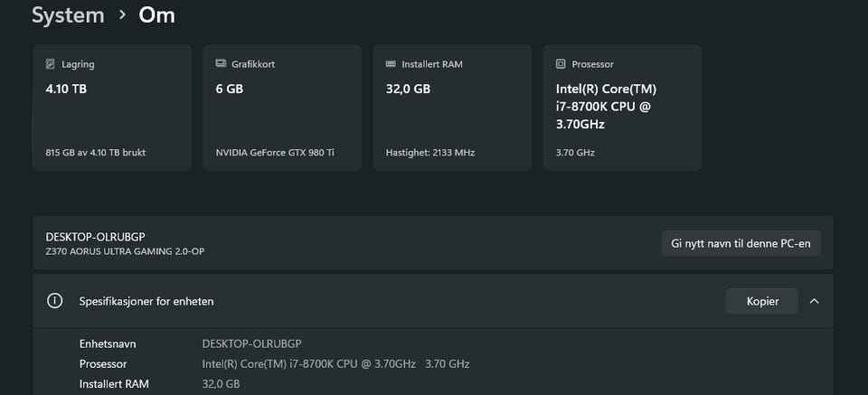The image size is (868, 395).
Task: Click the Enhetsnavn value DESKTOP-OLRUBGP
Action: pos(251,343)
